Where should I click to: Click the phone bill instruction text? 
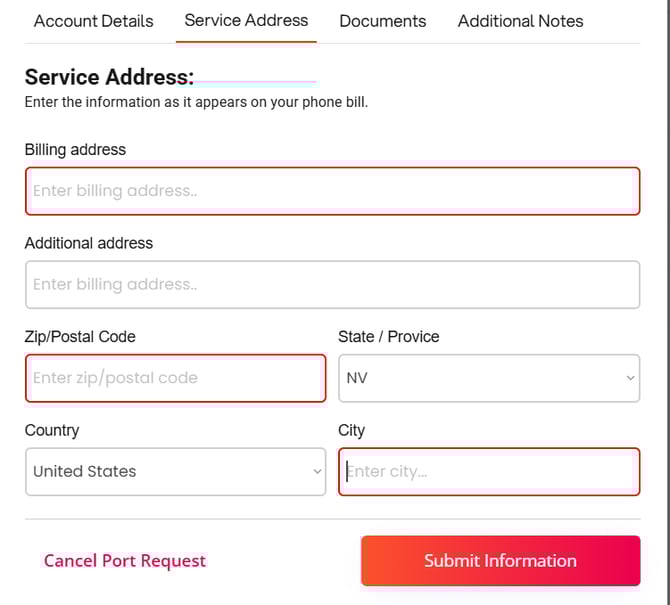tap(196, 102)
